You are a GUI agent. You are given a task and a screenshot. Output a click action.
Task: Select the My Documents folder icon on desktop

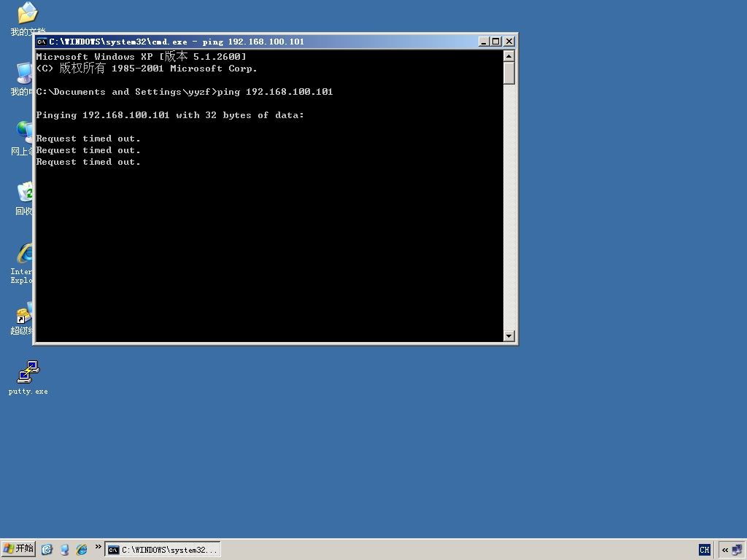coord(27,13)
